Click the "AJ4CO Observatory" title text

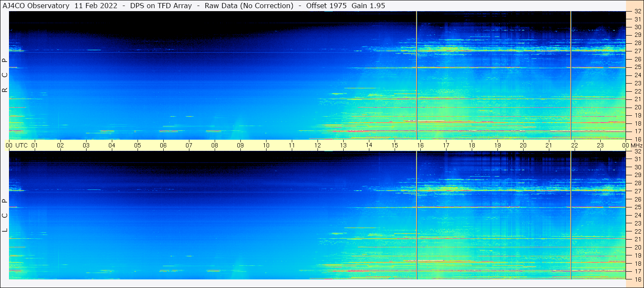[36, 6]
